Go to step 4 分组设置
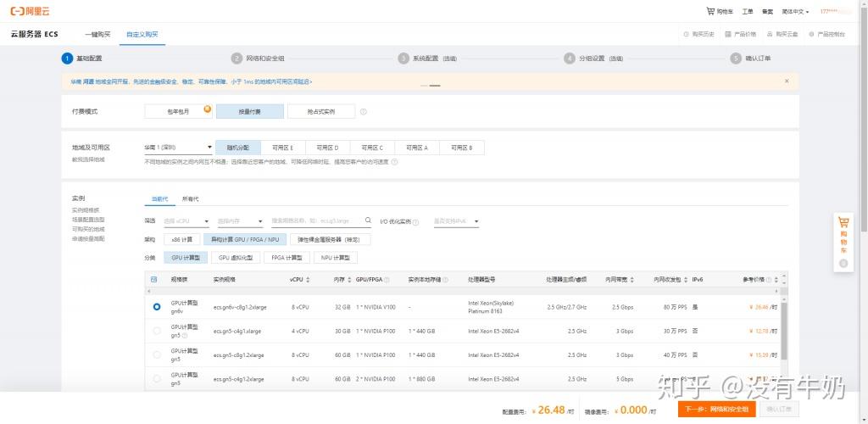868x424 pixels. [x=593, y=59]
